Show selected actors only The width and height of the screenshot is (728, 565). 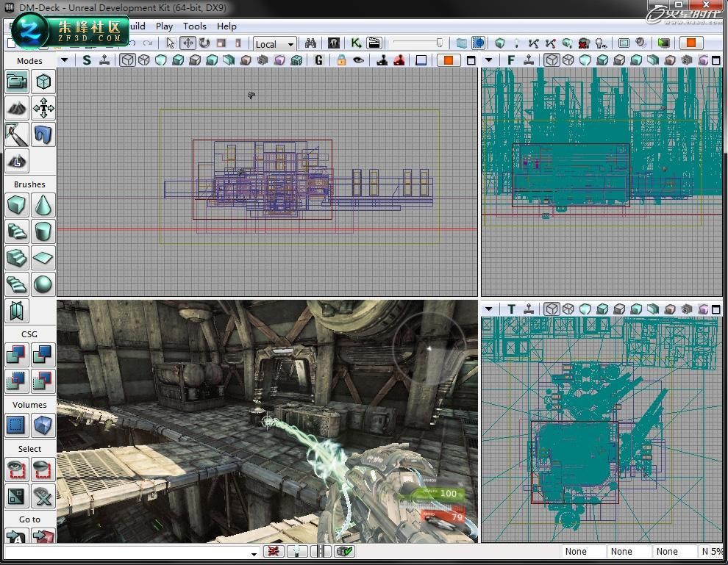(17, 470)
